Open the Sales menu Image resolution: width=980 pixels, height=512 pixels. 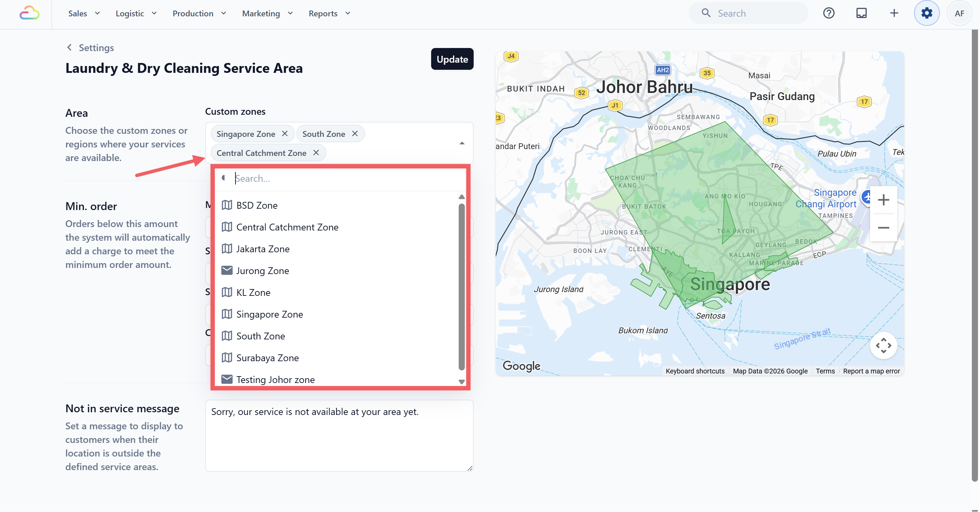(x=84, y=13)
